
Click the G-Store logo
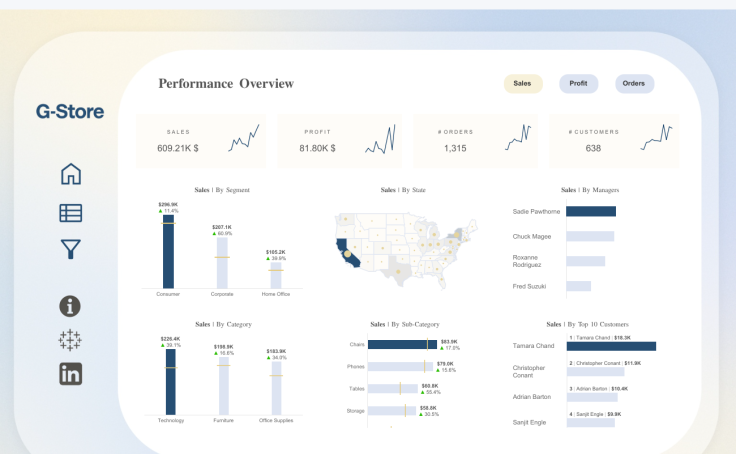tap(70, 111)
